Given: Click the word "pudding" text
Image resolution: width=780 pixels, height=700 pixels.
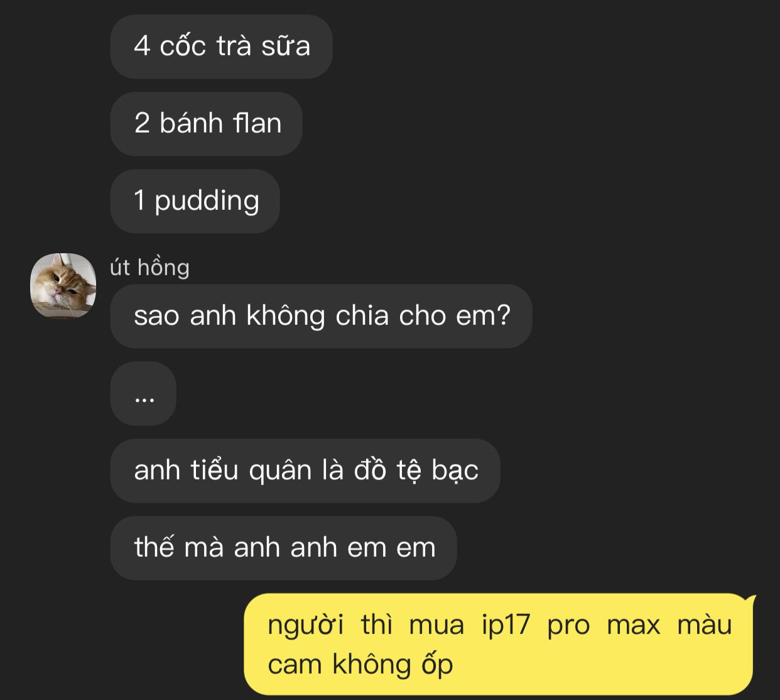Looking at the screenshot, I should (207, 202).
